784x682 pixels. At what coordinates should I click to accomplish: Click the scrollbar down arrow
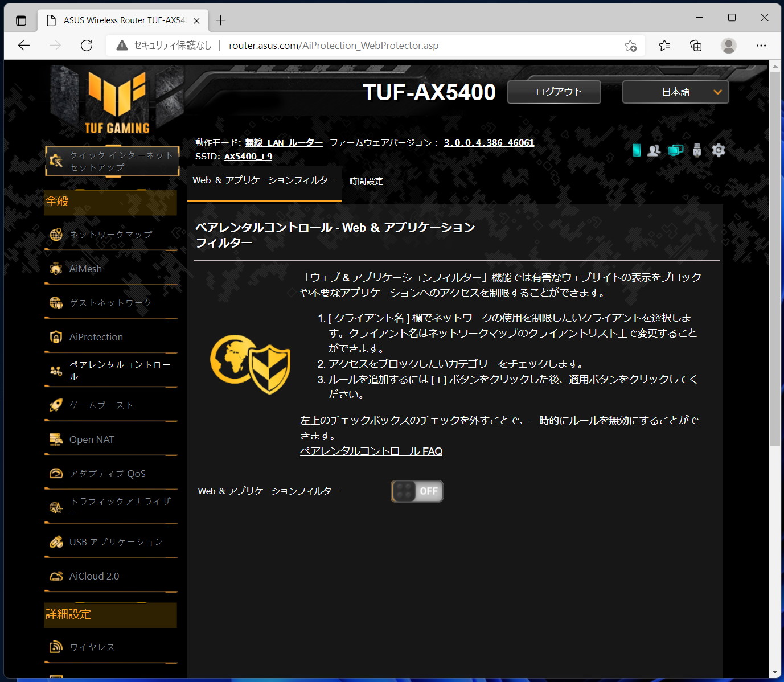coord(775,672)
